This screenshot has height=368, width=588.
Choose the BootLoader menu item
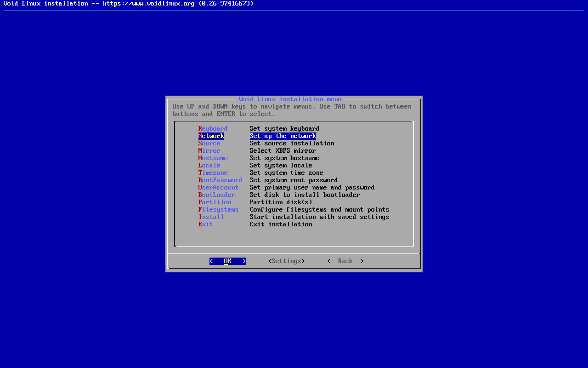(216, 195)
